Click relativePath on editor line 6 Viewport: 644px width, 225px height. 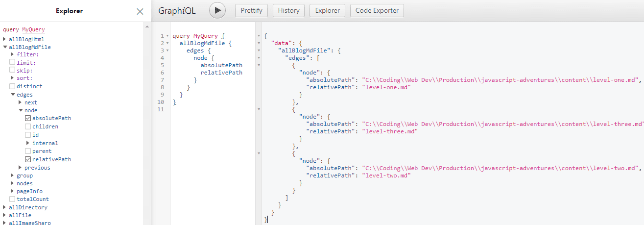click(x=221, y=73)
